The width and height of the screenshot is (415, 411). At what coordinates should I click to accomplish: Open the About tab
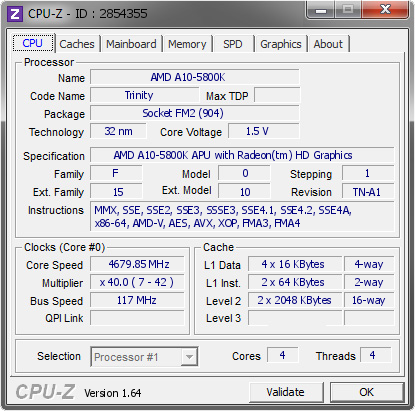(x=328, y=44)
